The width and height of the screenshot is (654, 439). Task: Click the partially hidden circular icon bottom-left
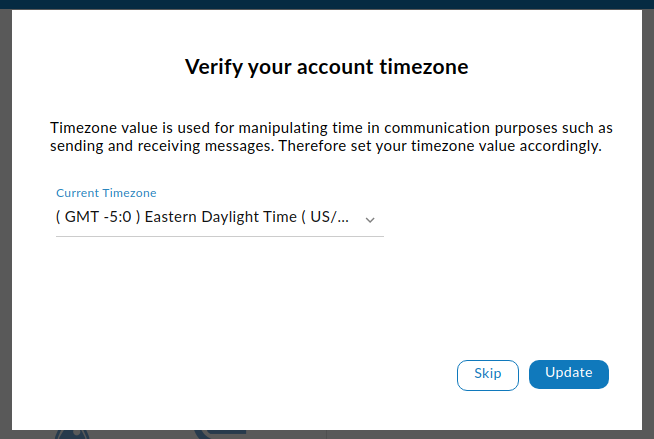72,434
